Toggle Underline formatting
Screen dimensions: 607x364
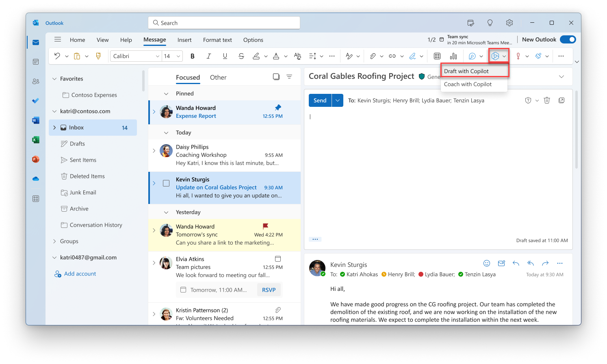(225, 56)
